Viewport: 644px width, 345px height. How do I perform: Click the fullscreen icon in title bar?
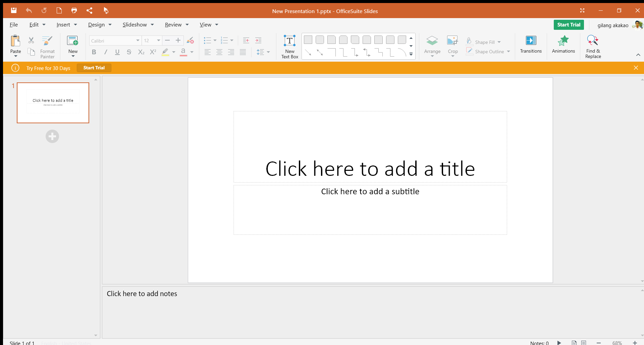[x=582, y=11]
